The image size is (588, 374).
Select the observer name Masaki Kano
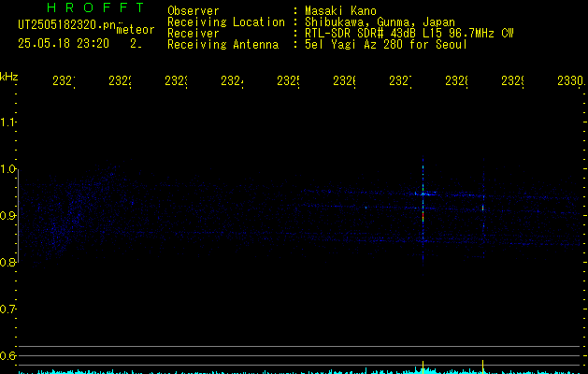click(340, 10)
